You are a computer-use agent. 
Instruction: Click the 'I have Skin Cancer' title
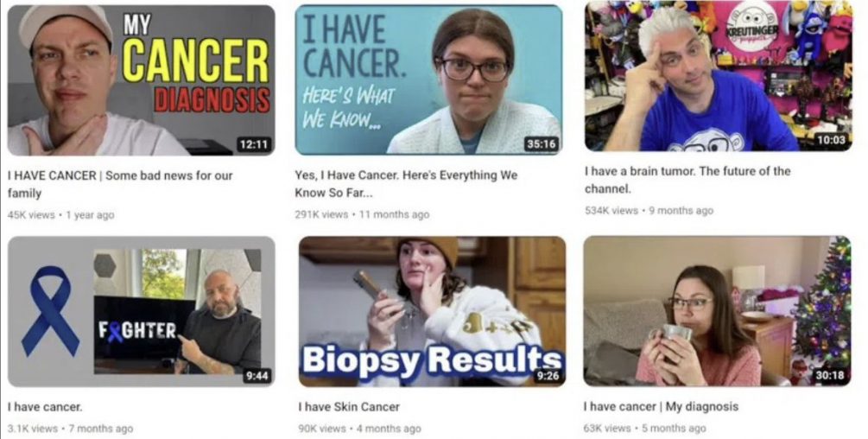349,407
